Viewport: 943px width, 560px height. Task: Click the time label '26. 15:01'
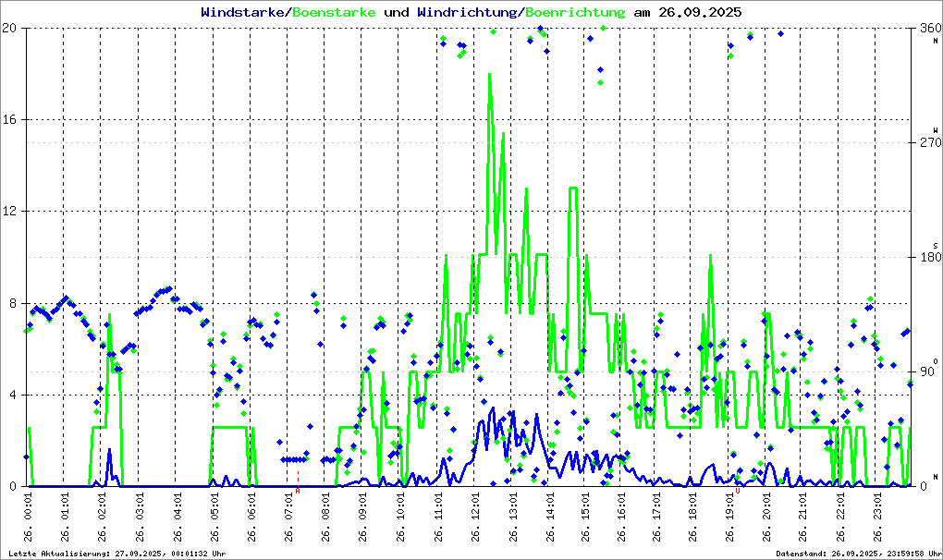coord(587,517)
